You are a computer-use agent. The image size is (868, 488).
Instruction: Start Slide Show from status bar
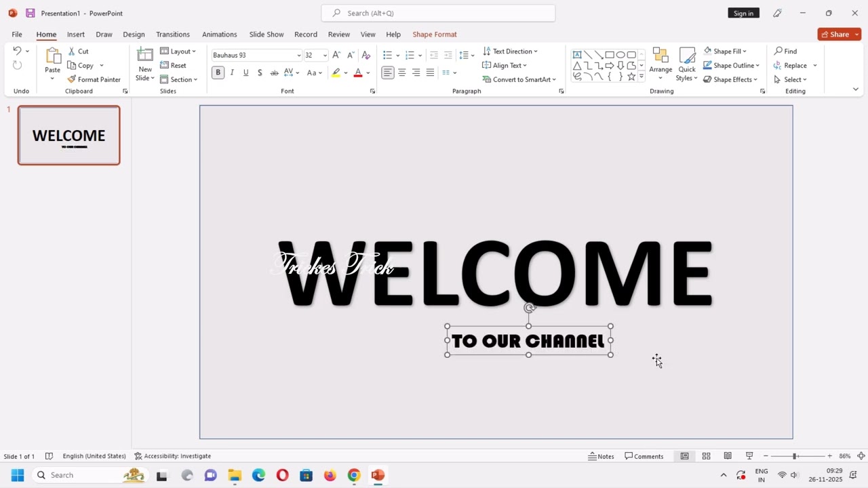pos(749,456)
